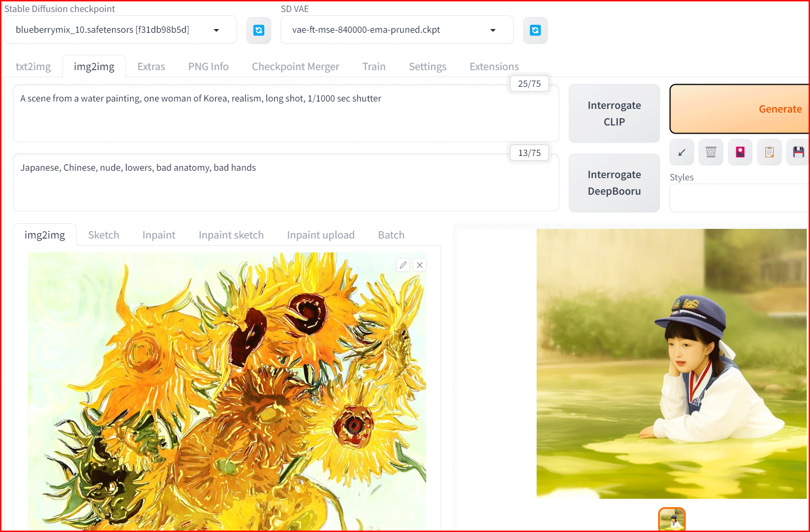This screenshot has width=810, height=532.
Task: Refresh the SD VAE list
Action: pyautogui.click(x=535, y=30)
